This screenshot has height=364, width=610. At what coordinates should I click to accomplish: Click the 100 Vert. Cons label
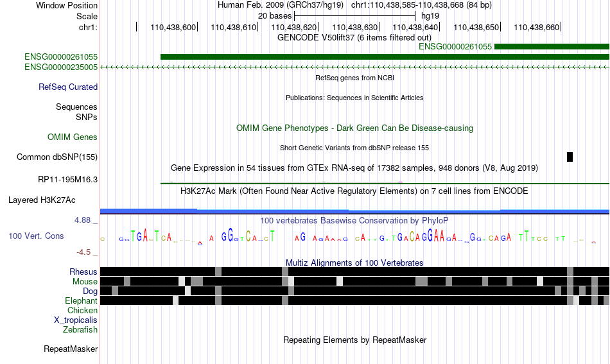(36, 236)
